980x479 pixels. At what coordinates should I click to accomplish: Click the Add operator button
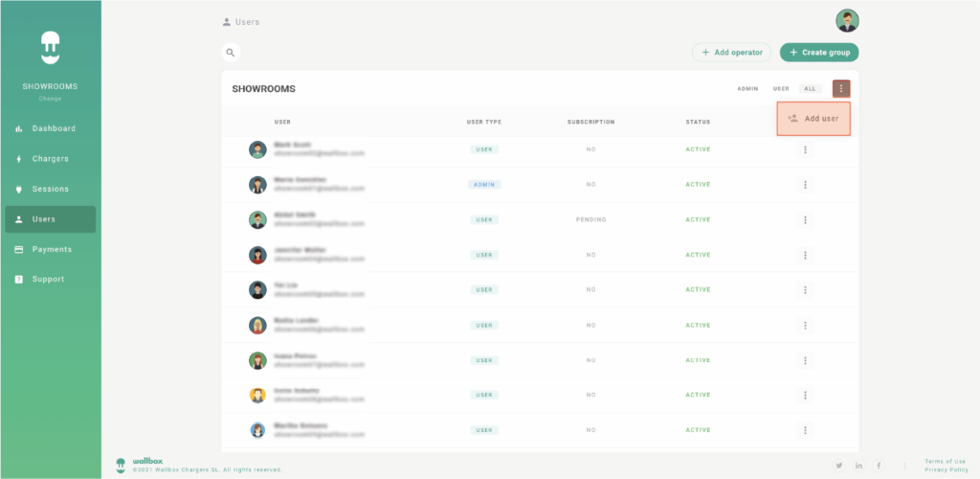coord(731,53)
